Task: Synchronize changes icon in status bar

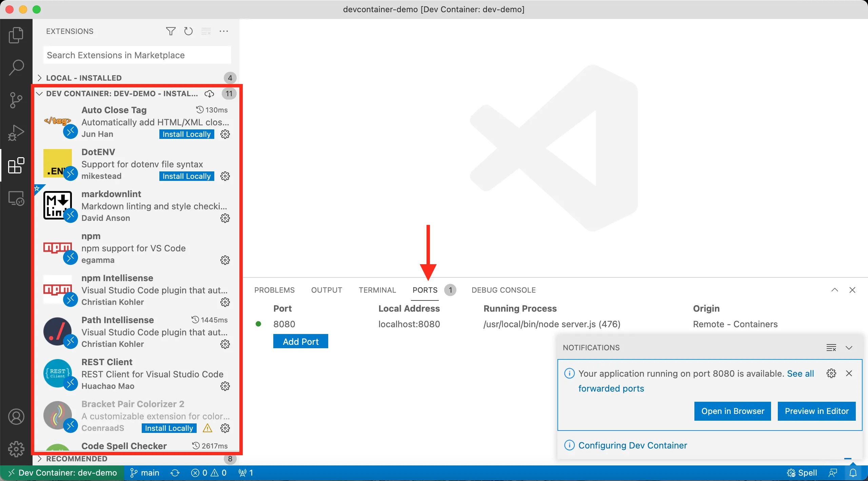Action: [175, 473]
